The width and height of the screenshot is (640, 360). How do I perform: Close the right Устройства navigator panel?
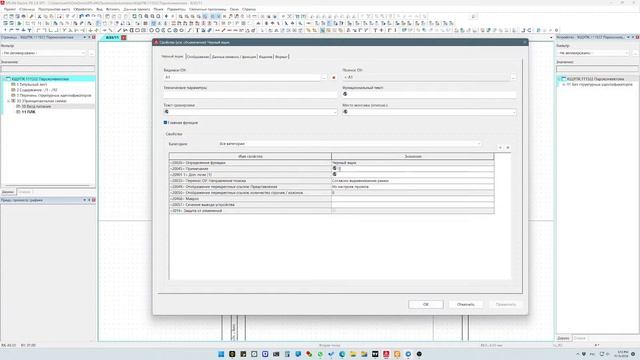[x=637, y=37]
